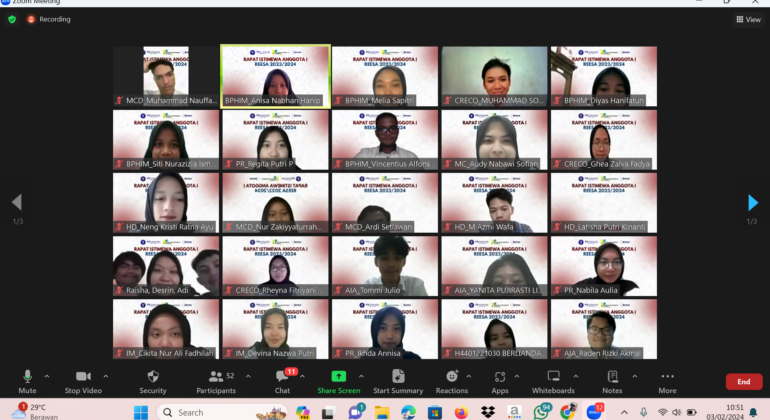Start Summary for the meeting
This screenshot has width=770, height=420.
click(398, 382)
